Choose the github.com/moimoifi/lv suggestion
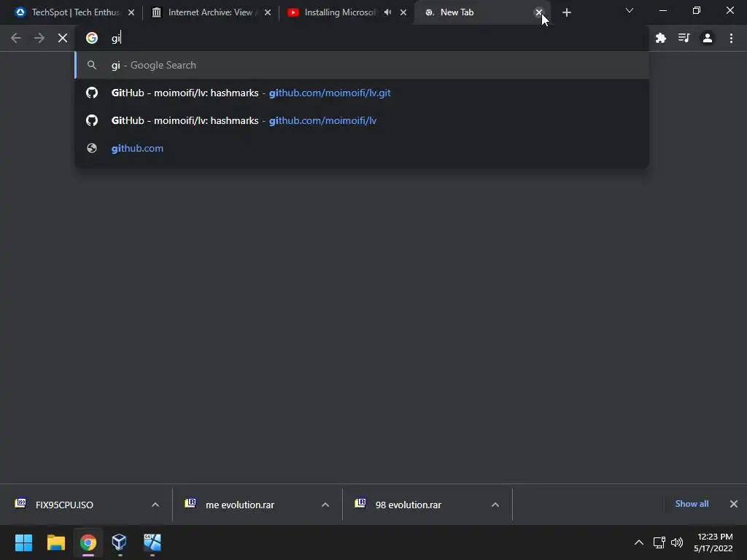Image resolution: width=747 pixels, height=560 pixels. (362, 120)
